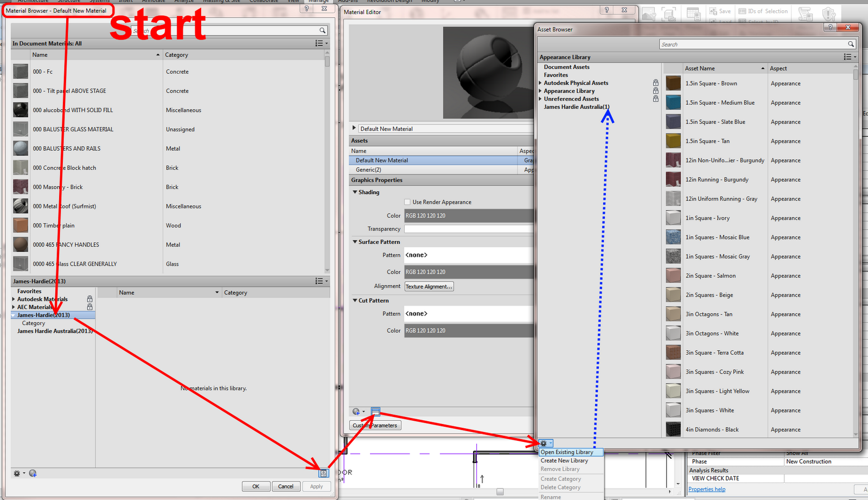The width and height of the screenshot is (868, 500).
Task: Collapse the James-Hardie(2013) tree node
Action: (x=14, y=315)
